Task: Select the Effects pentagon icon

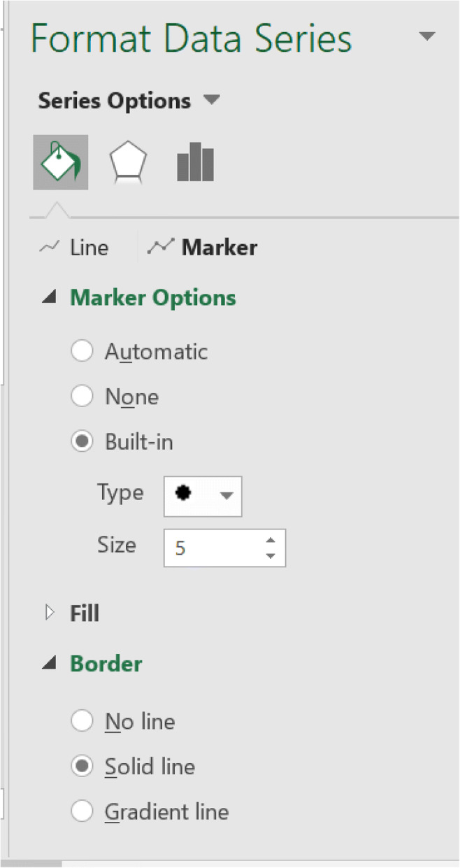Action: (128, 162)
